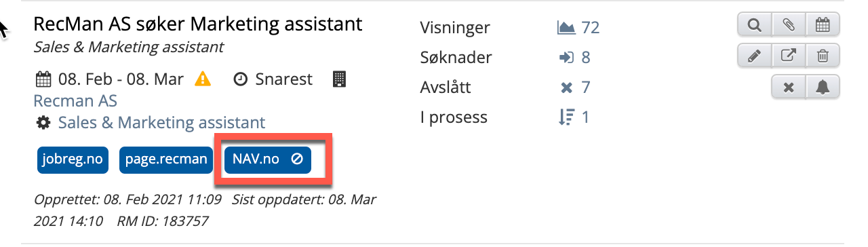The width and height of the screenshot is (868, 247).
Task: Click the jobreg.no publication tag
Action: (73, 159)
